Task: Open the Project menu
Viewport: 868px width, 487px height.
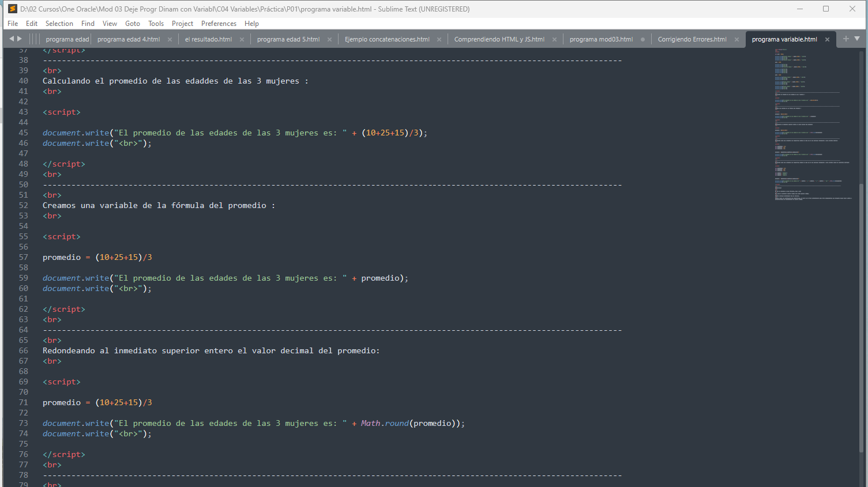Action: [x=182, y=24]
